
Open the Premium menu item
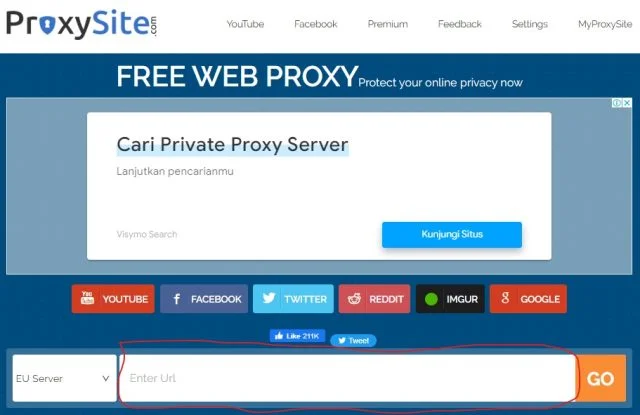[x=388, y=24]
